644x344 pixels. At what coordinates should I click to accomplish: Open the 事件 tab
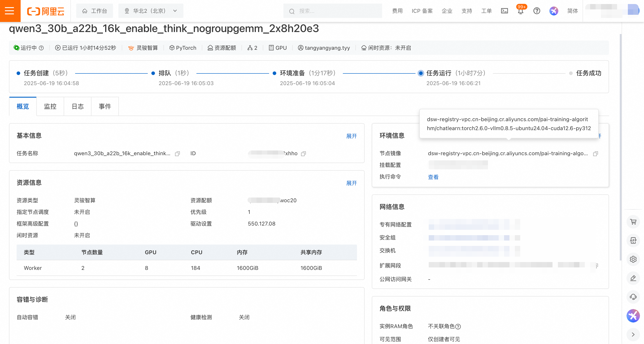[x=105, y=106]
